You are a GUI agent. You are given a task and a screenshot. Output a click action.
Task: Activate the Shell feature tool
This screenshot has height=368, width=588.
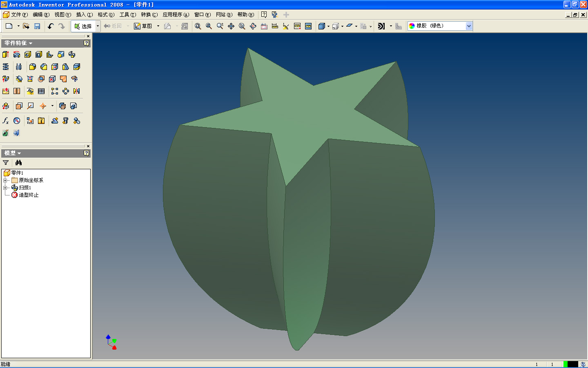(39, 54)
